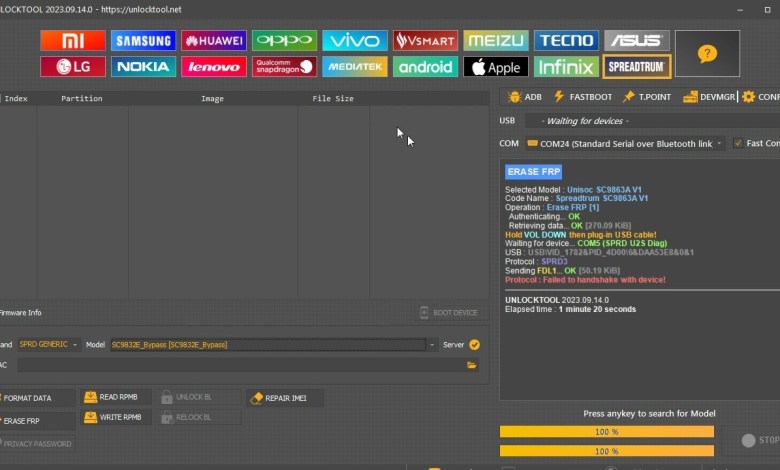This screenshot has height=470, width=780.
Task: Click the USB Waiting for devices field
Action: coord(652,121)
